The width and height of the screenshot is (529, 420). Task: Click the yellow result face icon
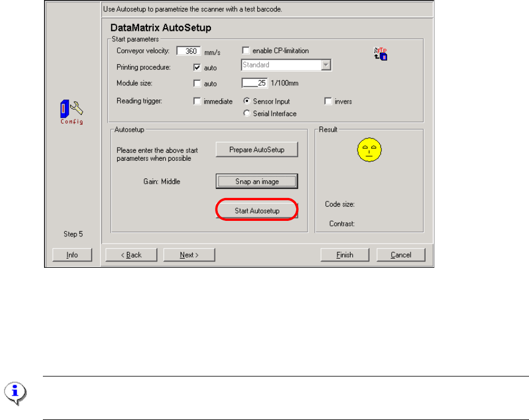369,149
